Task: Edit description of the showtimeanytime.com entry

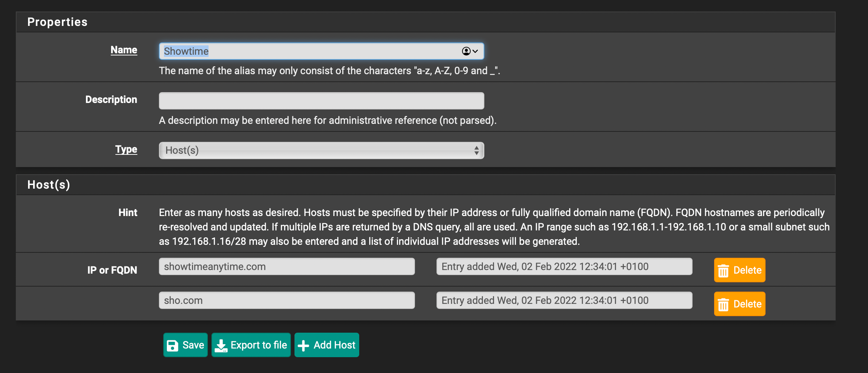Action: 564,266
